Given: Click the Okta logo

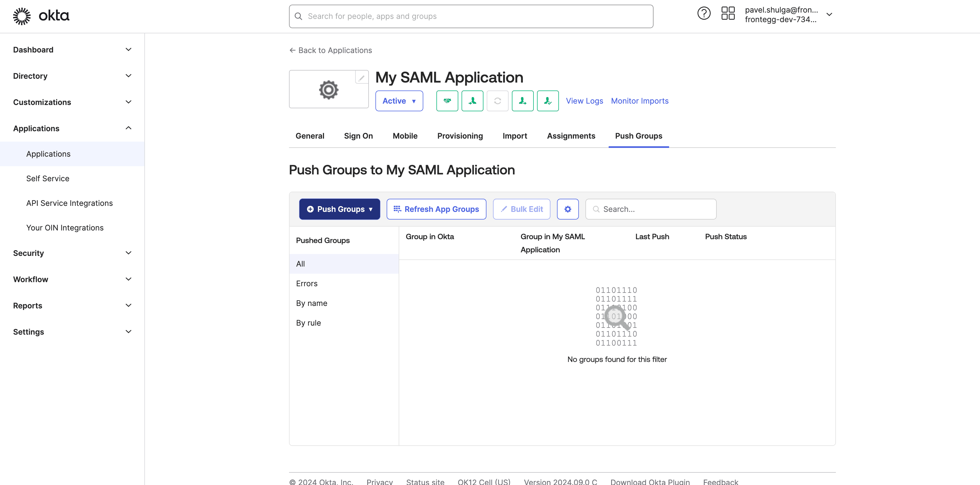Looking at the screenshot, I should pyautogui.click(x=41, y=16).
